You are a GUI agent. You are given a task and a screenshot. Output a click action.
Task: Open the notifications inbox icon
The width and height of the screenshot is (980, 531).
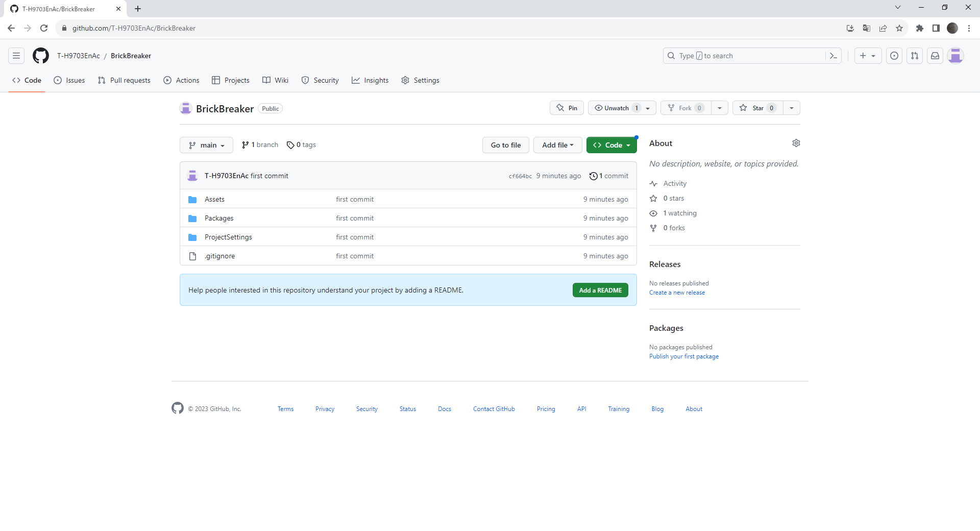(x=935, y=56)
